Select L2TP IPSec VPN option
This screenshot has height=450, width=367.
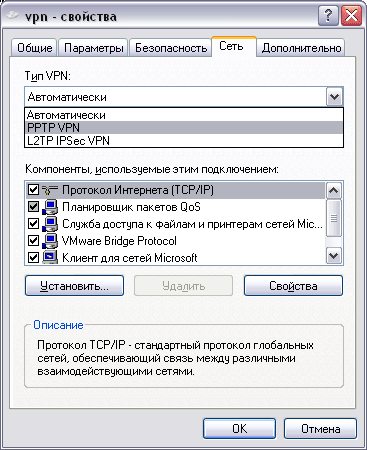tap(184, 140)
